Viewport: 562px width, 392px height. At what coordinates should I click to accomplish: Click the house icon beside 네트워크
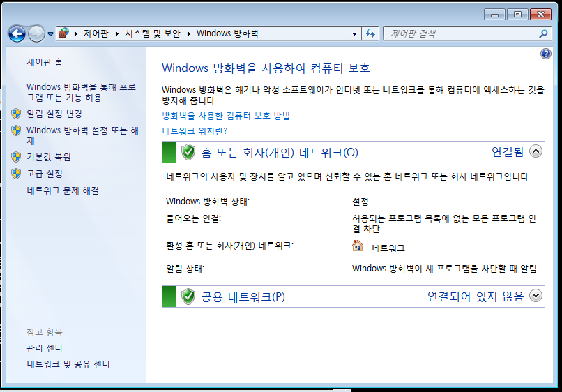point(357,246)
